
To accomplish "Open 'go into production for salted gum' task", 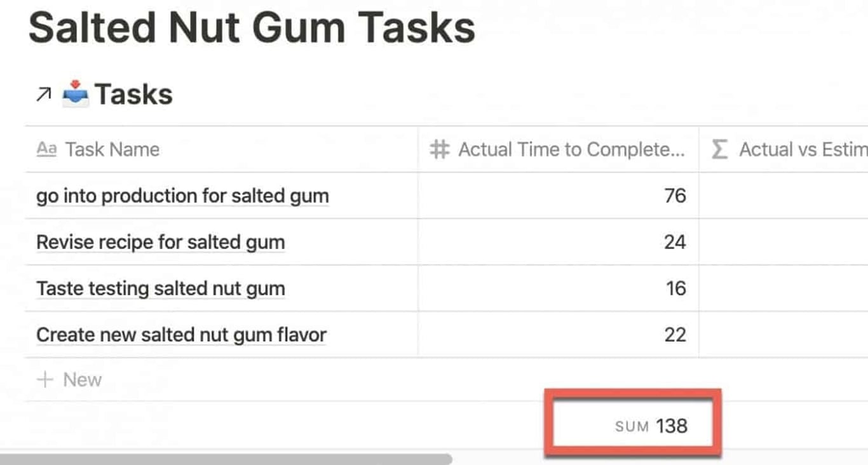I will tap(182, 196).
